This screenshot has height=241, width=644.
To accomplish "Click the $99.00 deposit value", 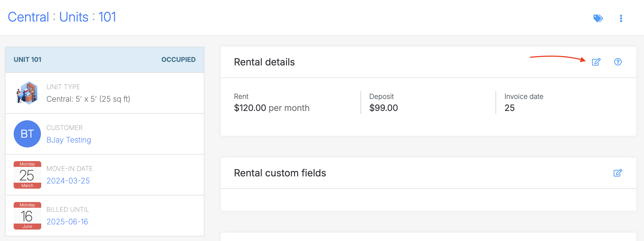I will (x=383, y=108).
